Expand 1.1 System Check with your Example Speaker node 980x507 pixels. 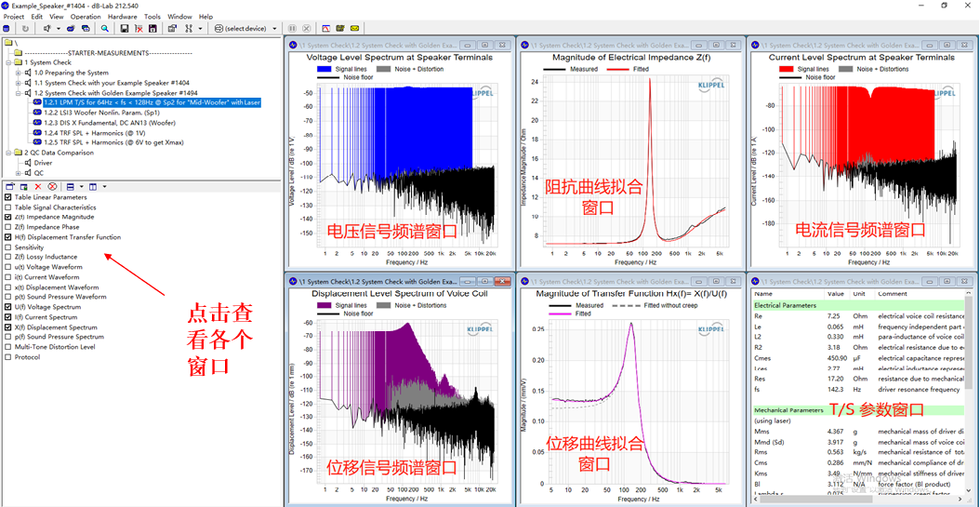click(x=18, y=83)
